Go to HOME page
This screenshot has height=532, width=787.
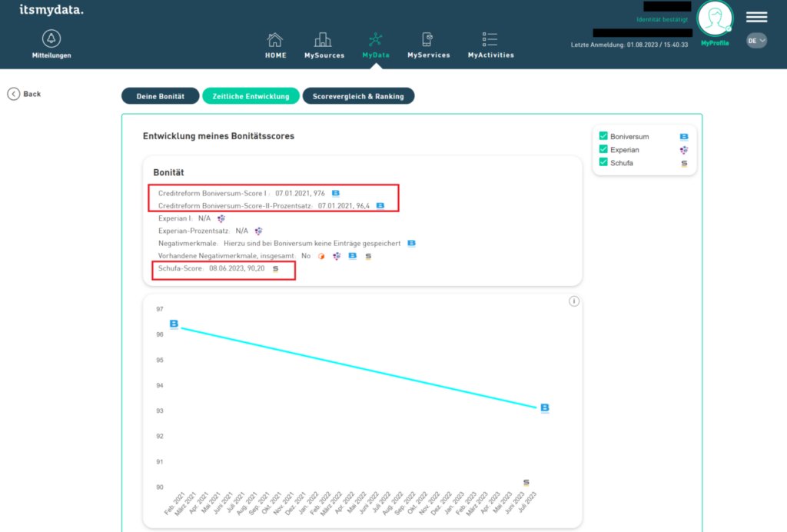click(x=276, y=45)
